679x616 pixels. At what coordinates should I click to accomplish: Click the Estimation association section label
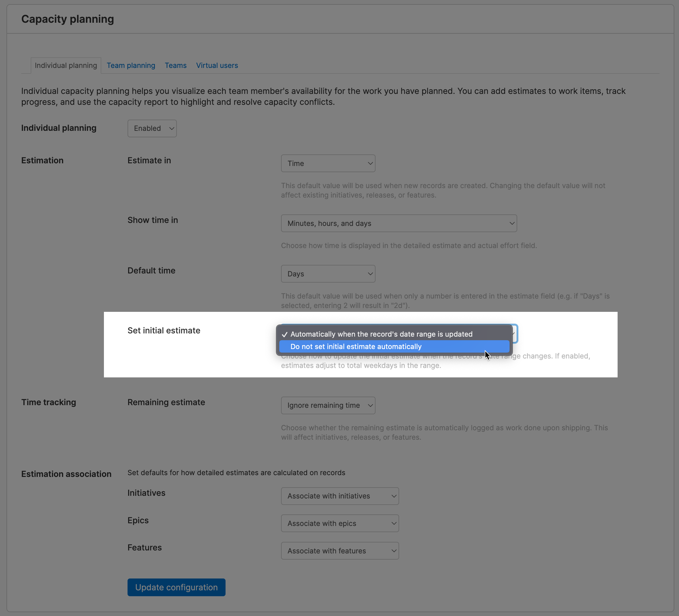[x=66, y=474]
